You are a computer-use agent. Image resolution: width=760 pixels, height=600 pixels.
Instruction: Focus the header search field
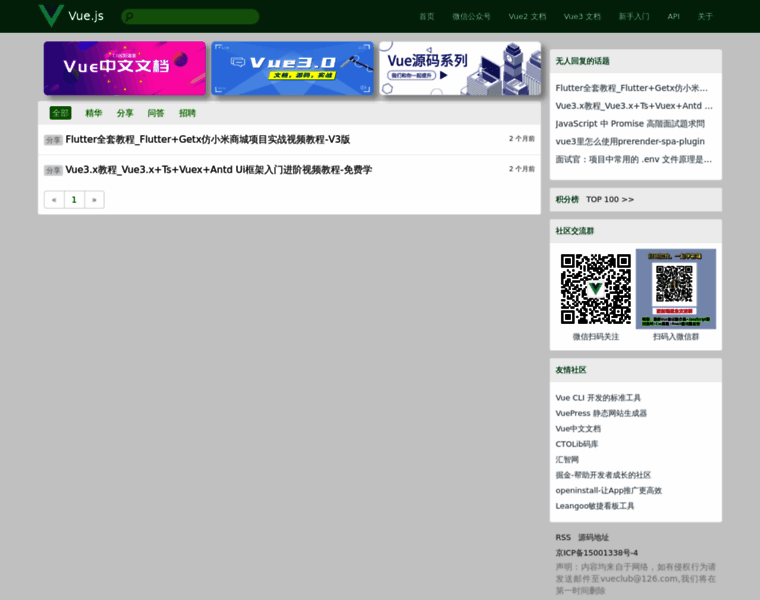(x=190, y=16)
